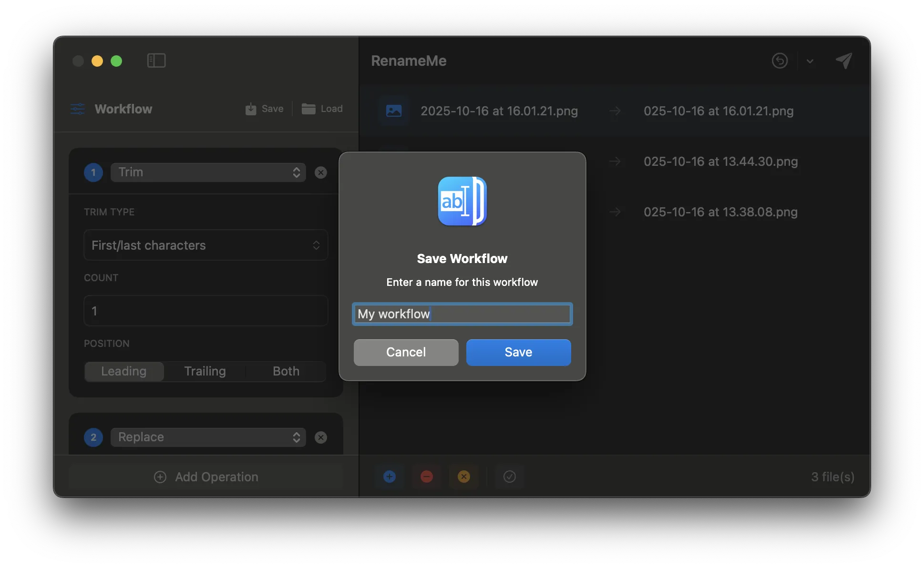Click the undo history circular arrow icon

click(780, 61)
